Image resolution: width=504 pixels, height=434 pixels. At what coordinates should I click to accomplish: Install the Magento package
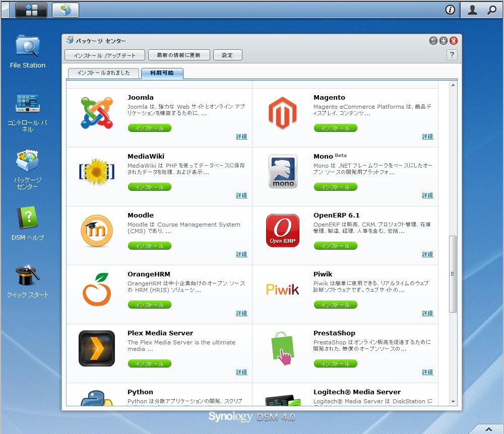coord(336,128)
